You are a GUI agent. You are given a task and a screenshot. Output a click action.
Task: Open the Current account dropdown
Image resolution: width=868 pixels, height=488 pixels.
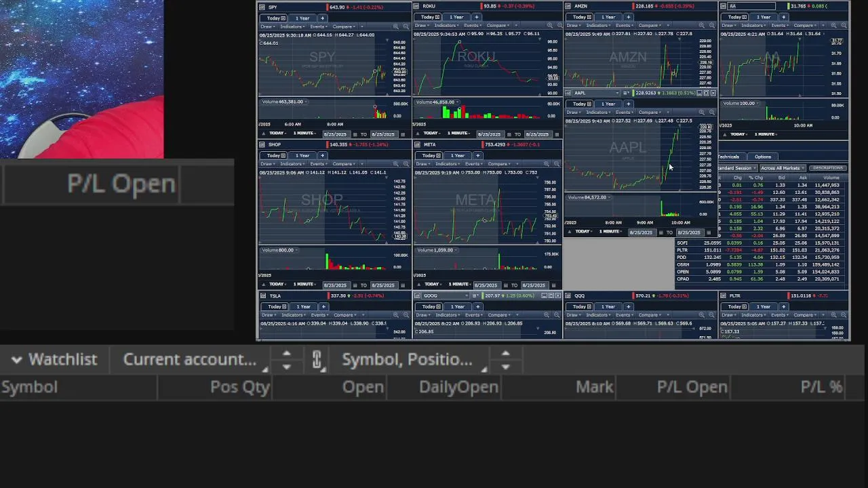point(195,360)
